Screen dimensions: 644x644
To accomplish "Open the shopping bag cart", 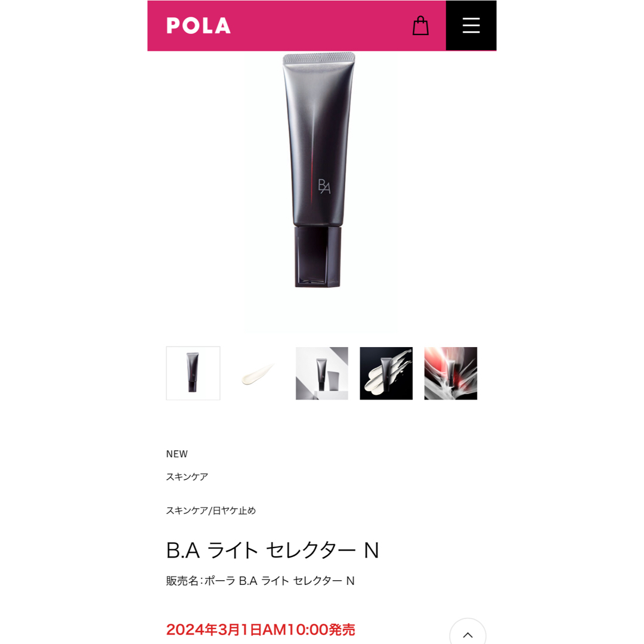I will point(420,26).
